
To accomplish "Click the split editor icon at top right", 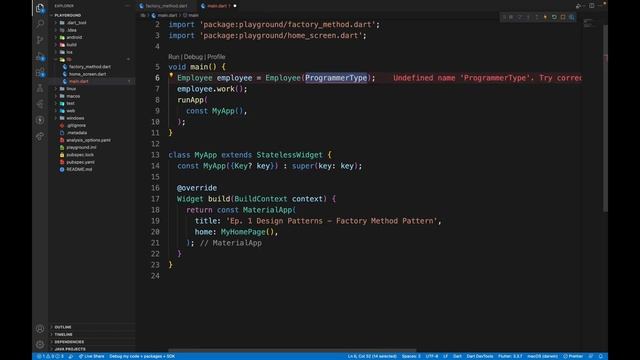I will (x=592, y=6).
